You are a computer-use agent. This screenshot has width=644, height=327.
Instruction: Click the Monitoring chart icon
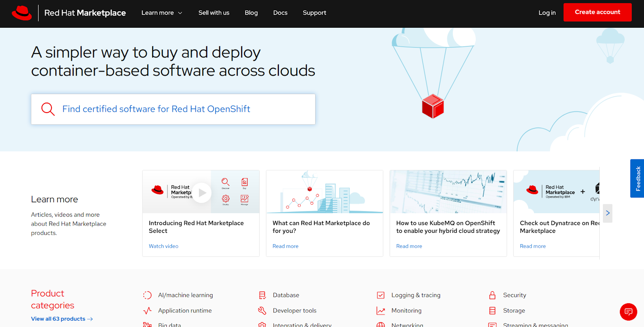pyautogui.click(x=381, y=311)
